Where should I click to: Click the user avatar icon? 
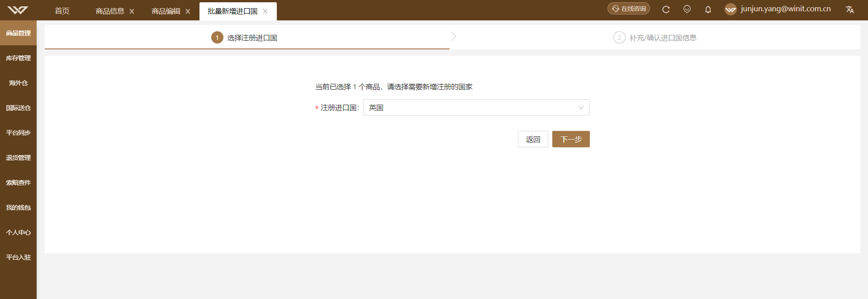click(x=730, y=10)
